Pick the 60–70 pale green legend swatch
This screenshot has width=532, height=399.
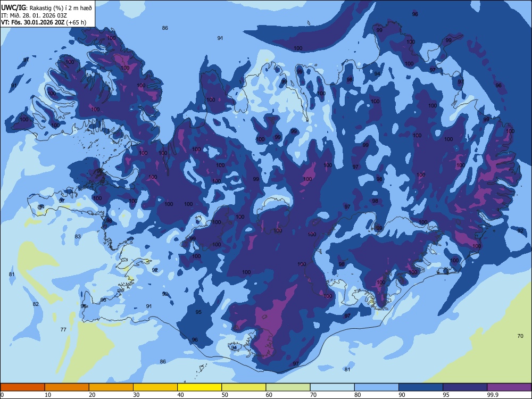pos(288,387)
